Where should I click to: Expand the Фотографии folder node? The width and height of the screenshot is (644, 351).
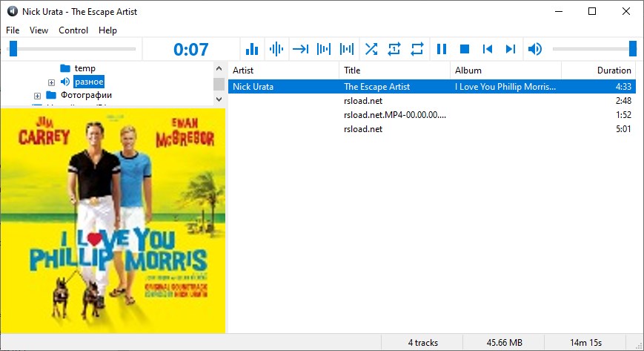pyautogui.click(x=37, y=96)
